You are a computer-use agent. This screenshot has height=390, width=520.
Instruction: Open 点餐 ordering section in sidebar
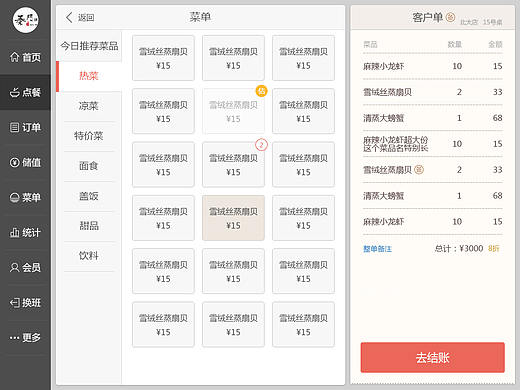(25, 92)
